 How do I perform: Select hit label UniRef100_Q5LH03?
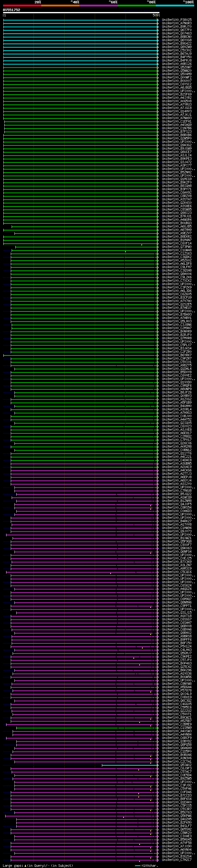point(177,321)
